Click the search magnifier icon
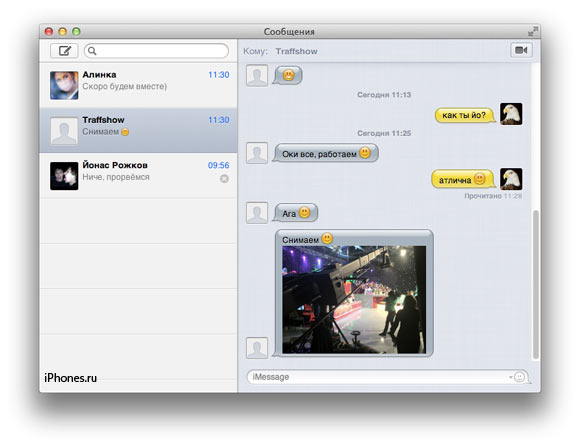Viewport: 580px width, 447px height. 92,51
